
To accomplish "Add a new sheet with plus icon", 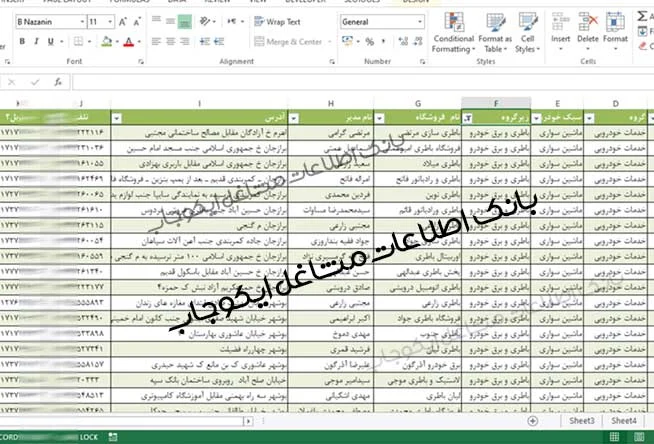I will [532, 421].
